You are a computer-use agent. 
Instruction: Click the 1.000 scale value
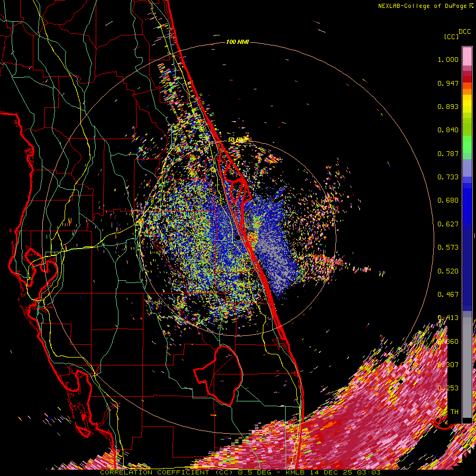click(x=448, y=59)
